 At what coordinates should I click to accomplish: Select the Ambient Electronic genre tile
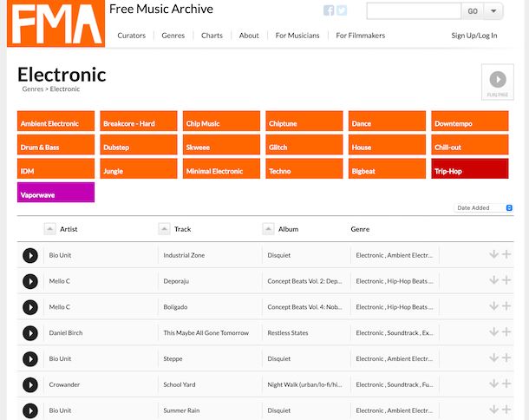point(56,121)
